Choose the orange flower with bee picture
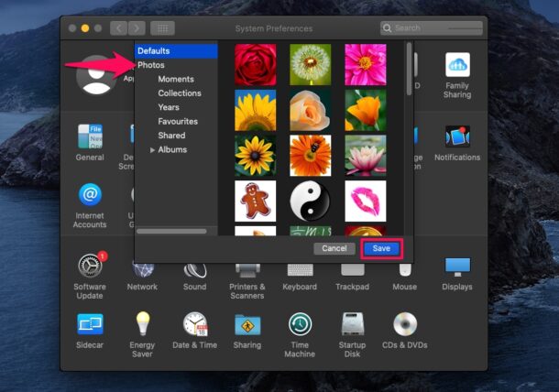This screenshot has height=392, width=559. [x=311, y=156]
